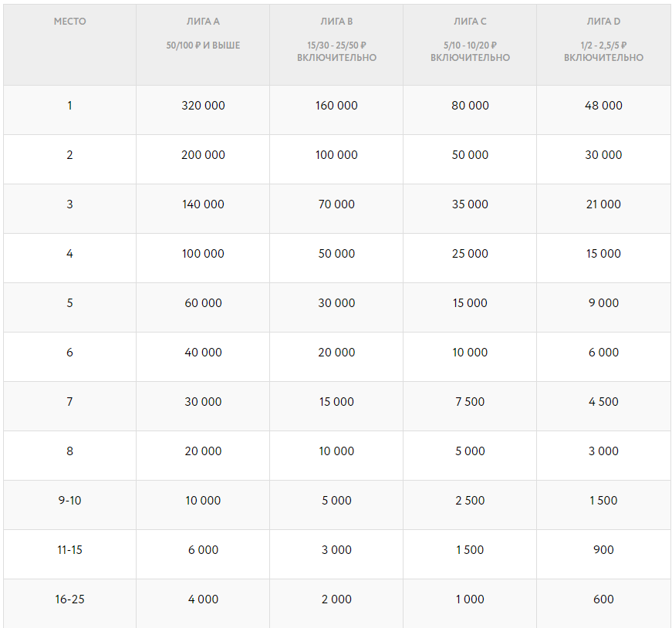Click the 11-15 place row label
Viewport: 672px width, 628px height.
coord(69,550)
